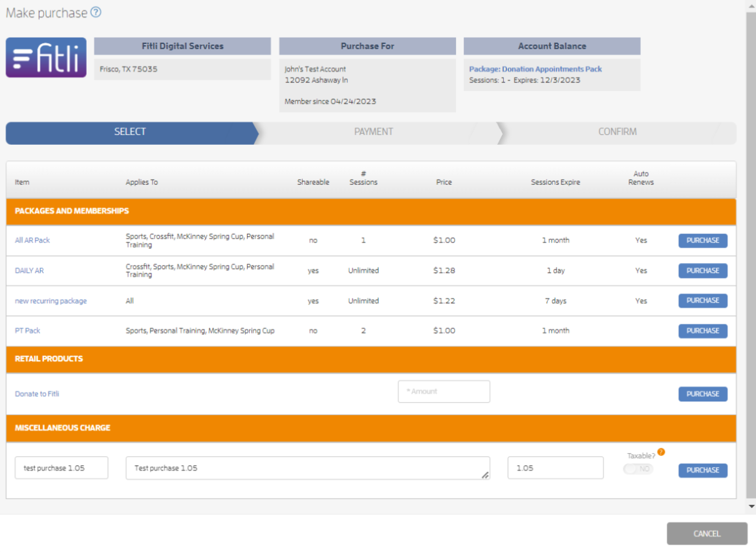756x552 pixels.
Task: Click the Applies To column header
Action: 142,182
